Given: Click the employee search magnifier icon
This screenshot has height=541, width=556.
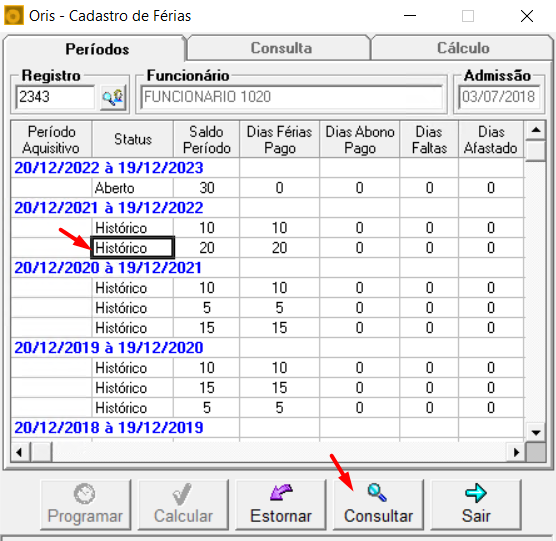Looking at the screenshot, I should pyautogui.click(x=113, y=97).
